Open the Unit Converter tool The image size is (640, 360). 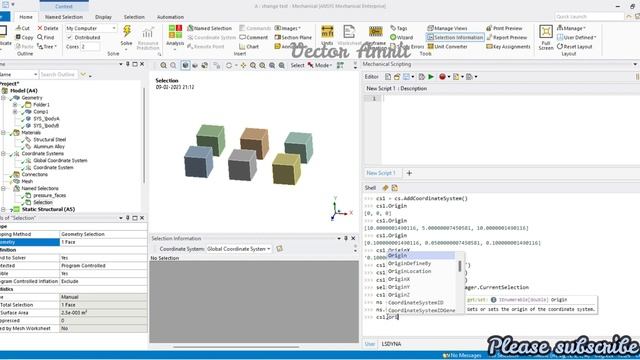(x=447, y=47)
